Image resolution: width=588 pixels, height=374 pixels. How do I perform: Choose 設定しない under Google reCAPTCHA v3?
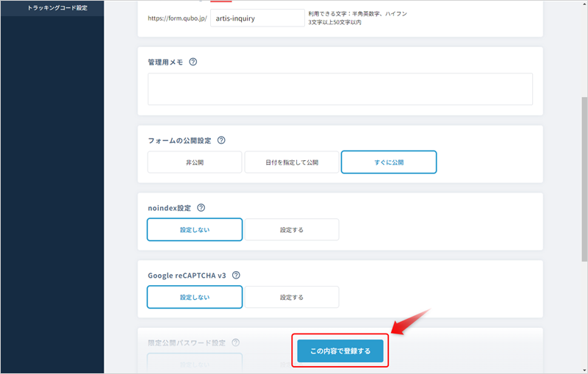(x=195, y=297)
